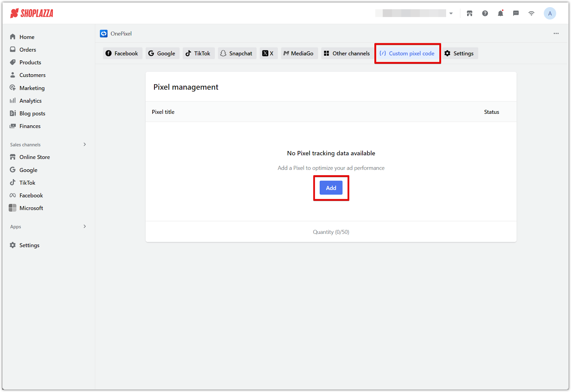Open Blog posts in sidebar

coord(32,114)
